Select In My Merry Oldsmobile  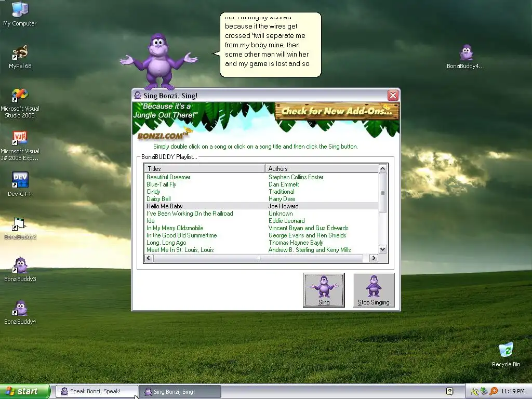[x=175, y=228]
